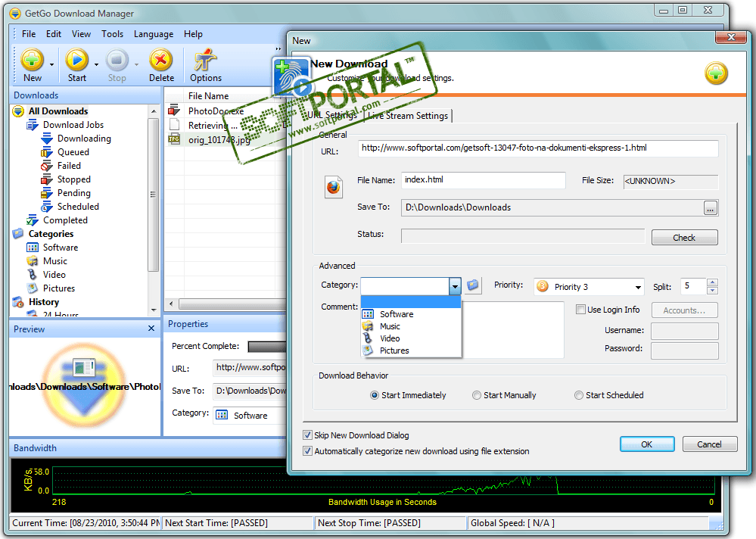Select Start Scheduled radio button
The width and height of the screenshot is (756, 539).
pos(579,395)
